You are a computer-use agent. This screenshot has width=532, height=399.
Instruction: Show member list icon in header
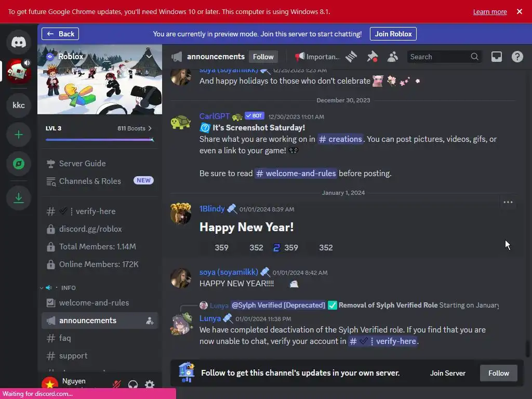393,57
